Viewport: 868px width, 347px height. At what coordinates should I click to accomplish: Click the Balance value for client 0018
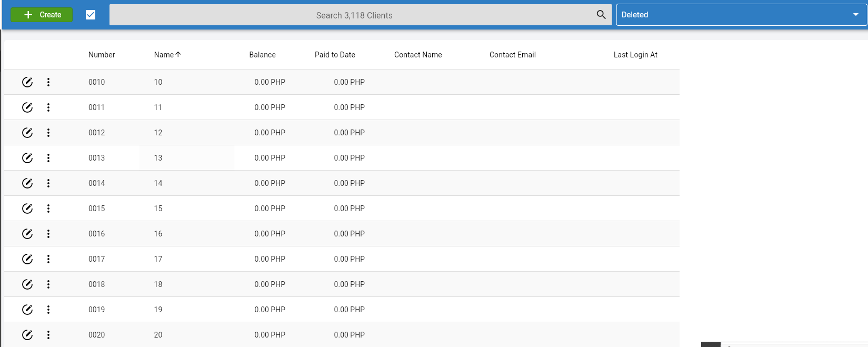tap(270, 284)
